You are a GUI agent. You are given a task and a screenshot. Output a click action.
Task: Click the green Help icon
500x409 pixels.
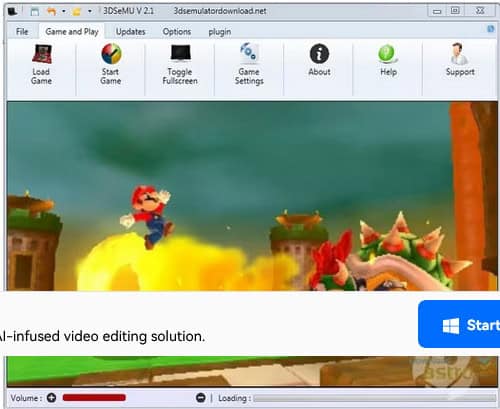(387, 54)
